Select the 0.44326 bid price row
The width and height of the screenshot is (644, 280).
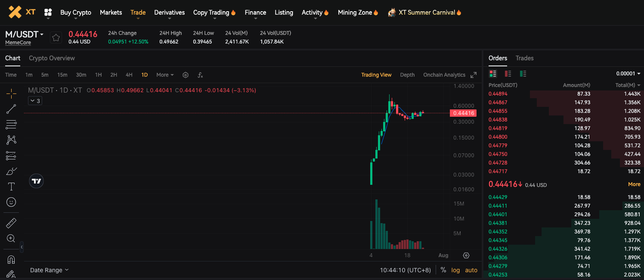pyautogui.click(x=563, y=249)
